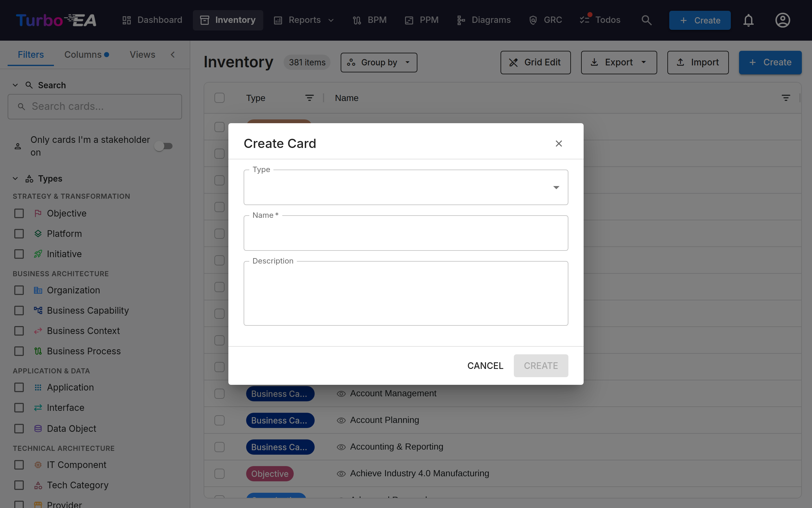Click eye icon beside Achieve Industry 4.0 Manufacturing

tap(341, 474)
